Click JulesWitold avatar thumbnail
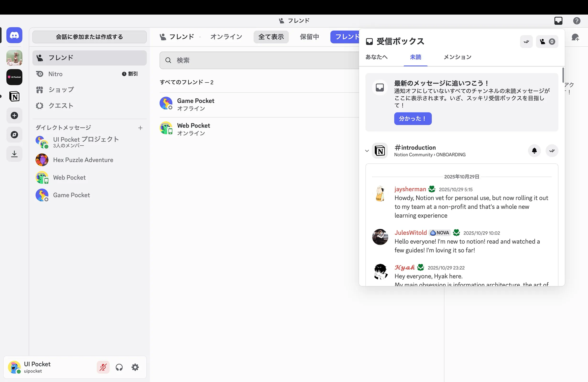 pyautogui.click(x=380, y=237)
